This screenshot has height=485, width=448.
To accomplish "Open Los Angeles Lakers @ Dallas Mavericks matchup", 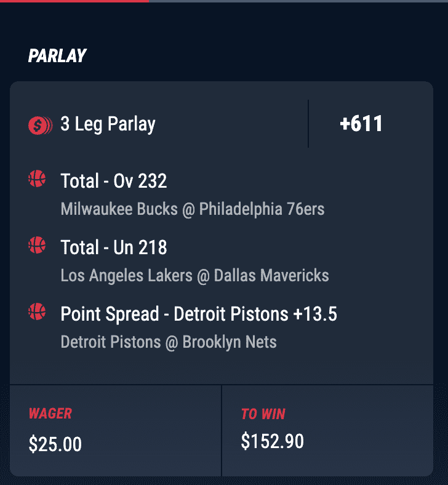I will (x=195, y=276).
